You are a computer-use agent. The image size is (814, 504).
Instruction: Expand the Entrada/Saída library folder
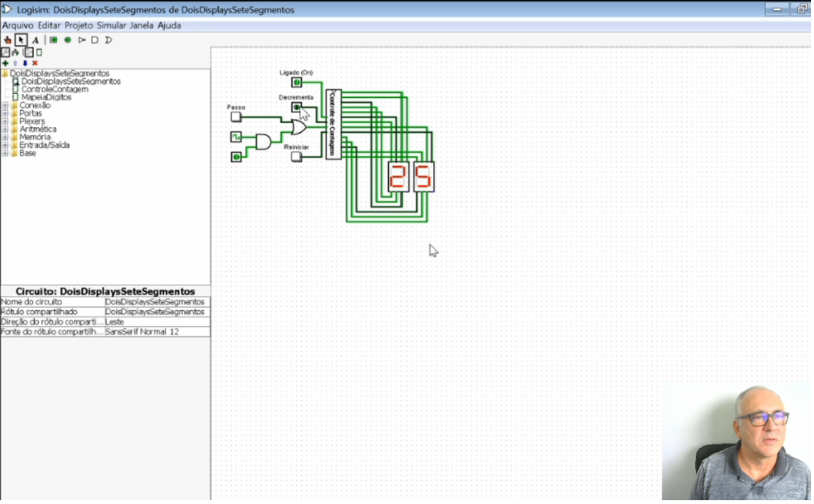(6, 145)
